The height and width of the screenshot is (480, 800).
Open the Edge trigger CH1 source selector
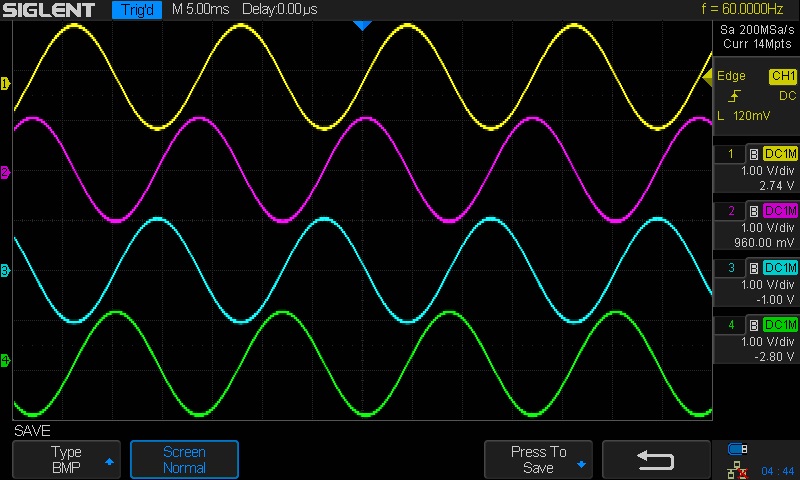pyautogui.click(x=781, y=77)
